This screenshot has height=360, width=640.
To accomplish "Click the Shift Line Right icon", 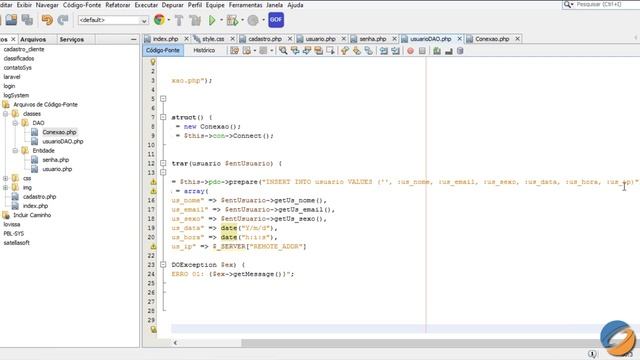I will (x=396, y=51).
